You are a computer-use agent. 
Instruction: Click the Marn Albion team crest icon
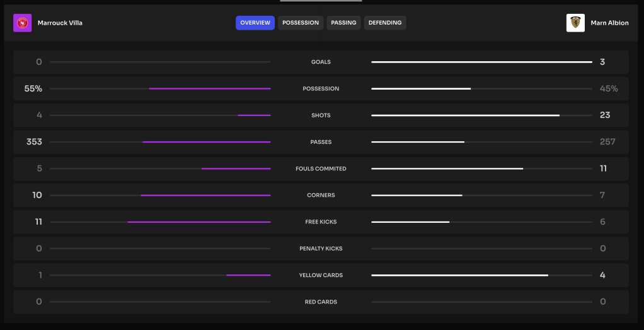(x=575, y=23)
